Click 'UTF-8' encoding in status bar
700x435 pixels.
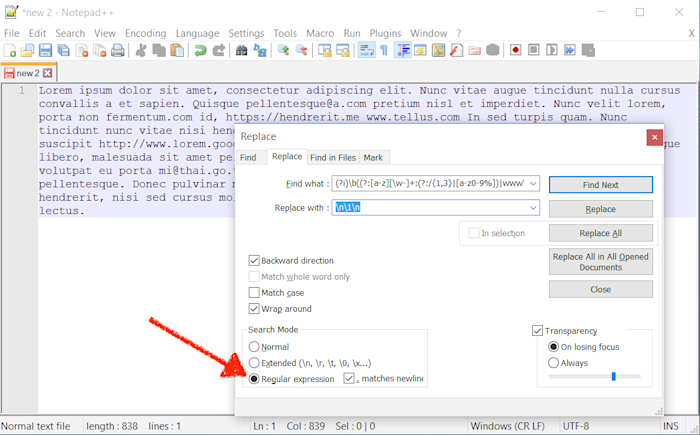[576, 426]
